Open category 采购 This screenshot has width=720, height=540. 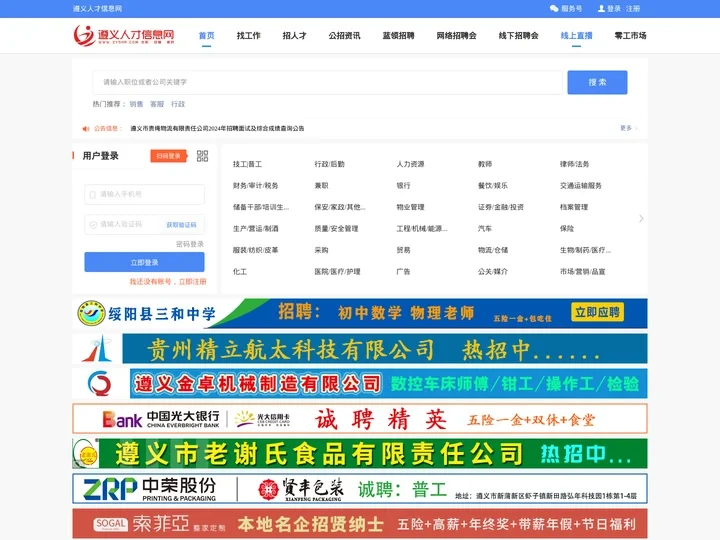(321, 250)
